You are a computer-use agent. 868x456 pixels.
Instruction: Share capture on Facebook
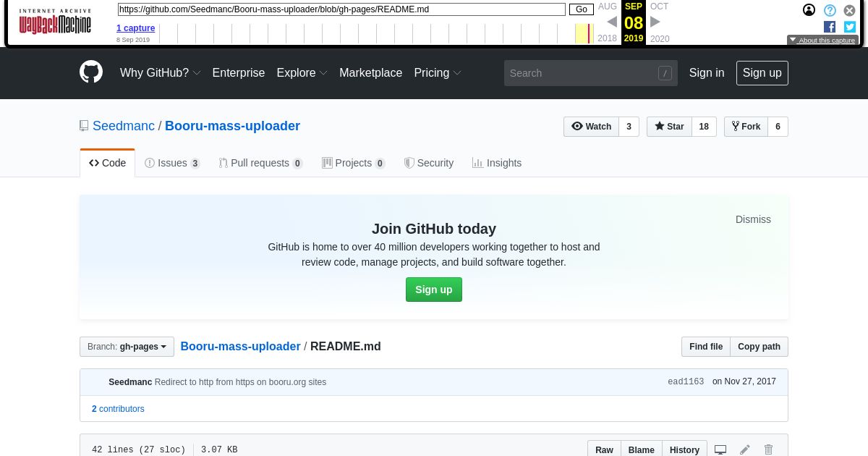pos(830,27)
